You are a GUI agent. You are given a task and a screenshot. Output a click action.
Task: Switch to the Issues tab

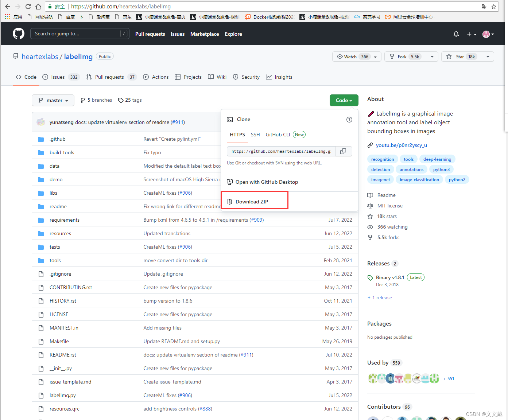61,77
